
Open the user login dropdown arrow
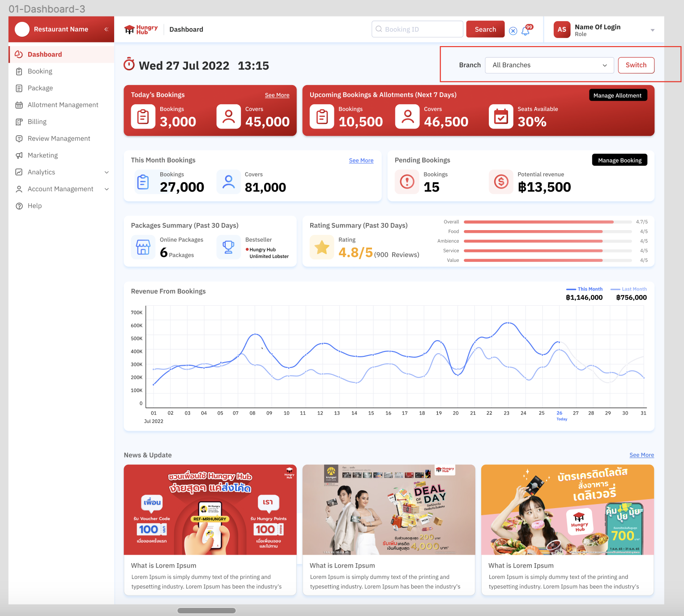coord(652,30)
